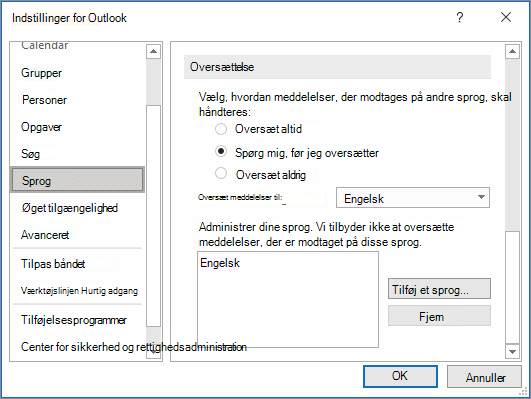Click the Annuller button
The width and height of the screenshot is (531, 399).
(484, 376)
